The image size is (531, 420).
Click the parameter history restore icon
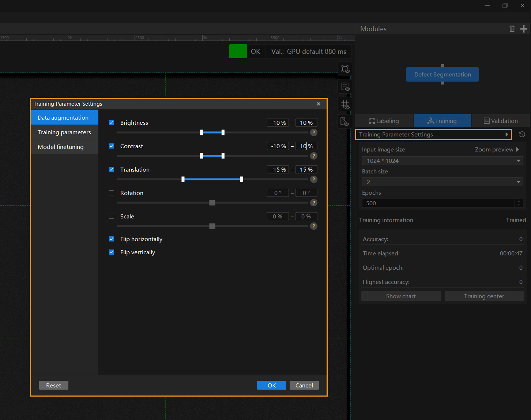tap(522, 134)
